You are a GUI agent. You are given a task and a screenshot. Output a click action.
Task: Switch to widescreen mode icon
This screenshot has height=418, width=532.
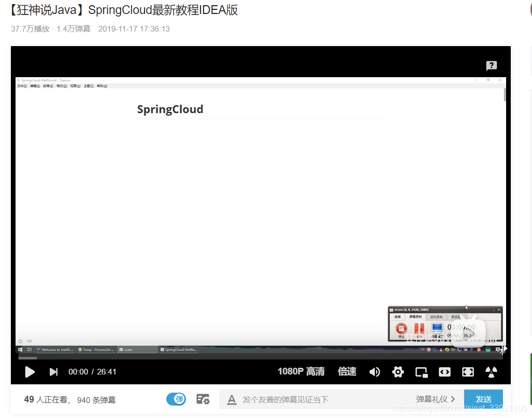(444, 372)
